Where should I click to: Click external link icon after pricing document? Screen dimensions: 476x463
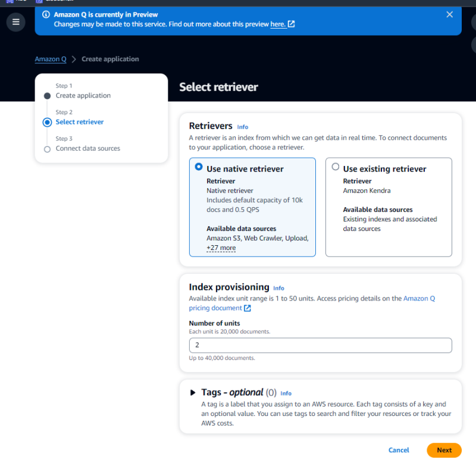[x=248, y=308]
